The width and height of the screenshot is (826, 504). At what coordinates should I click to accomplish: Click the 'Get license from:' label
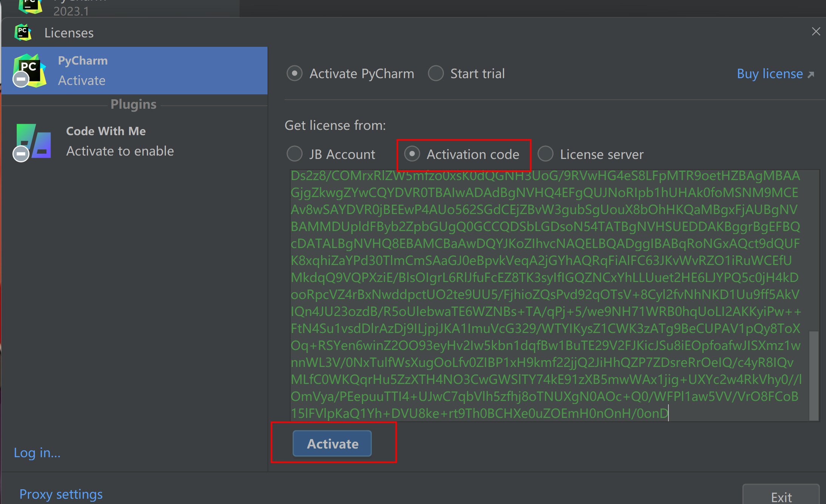[335, 125]
